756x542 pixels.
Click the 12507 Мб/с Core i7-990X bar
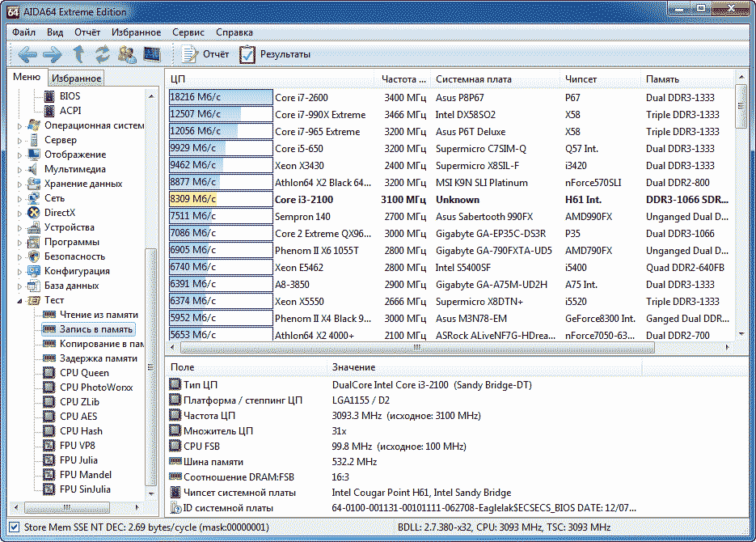(x=221, y=114)
